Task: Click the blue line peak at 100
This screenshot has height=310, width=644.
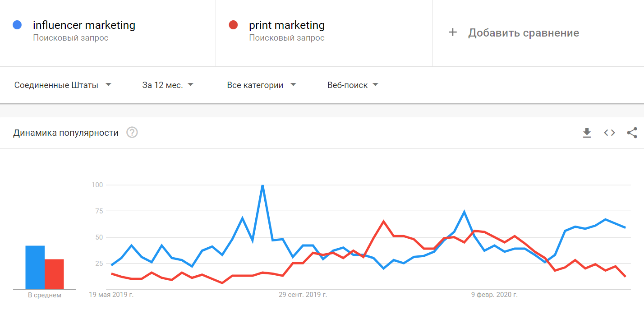Action: point(262,185)
